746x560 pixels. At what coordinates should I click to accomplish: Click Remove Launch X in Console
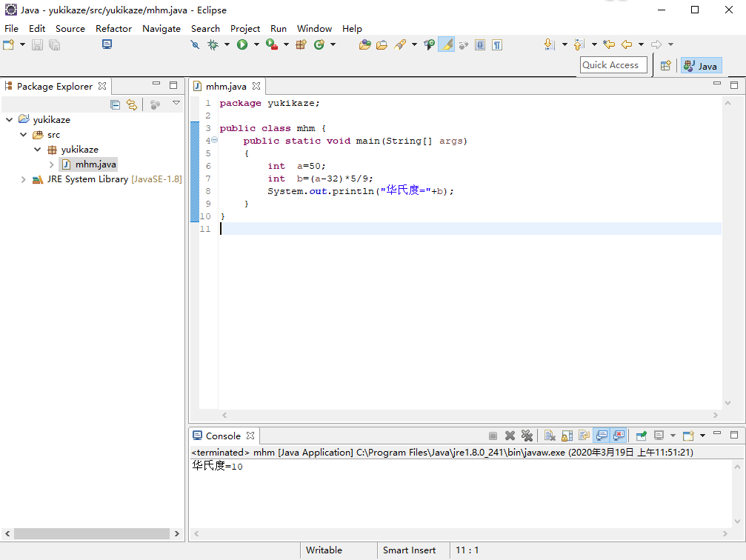coord(510,436)
